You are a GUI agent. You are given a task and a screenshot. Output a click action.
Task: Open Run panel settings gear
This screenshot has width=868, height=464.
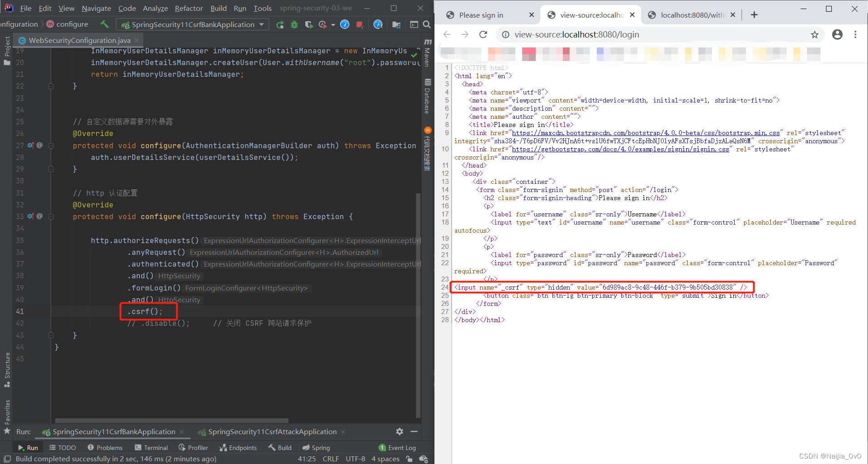400,431
